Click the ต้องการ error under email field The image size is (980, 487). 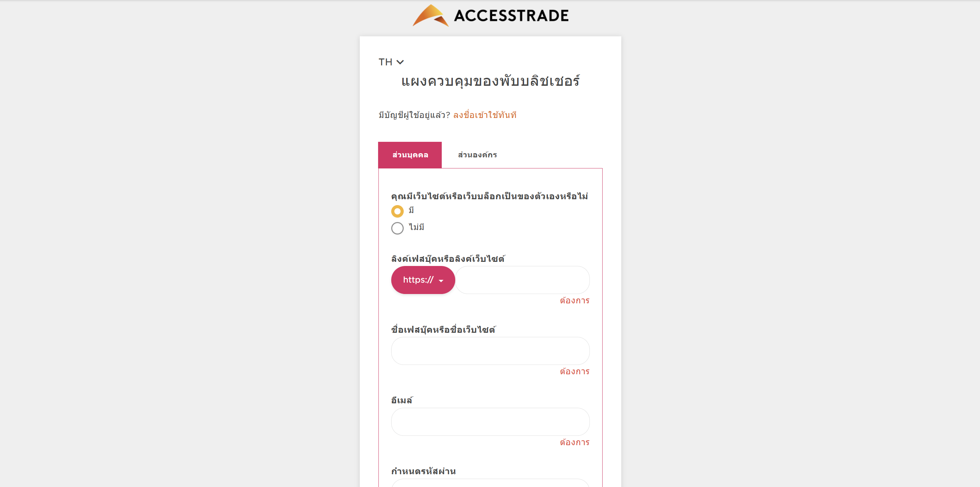(x=575, y=442)
